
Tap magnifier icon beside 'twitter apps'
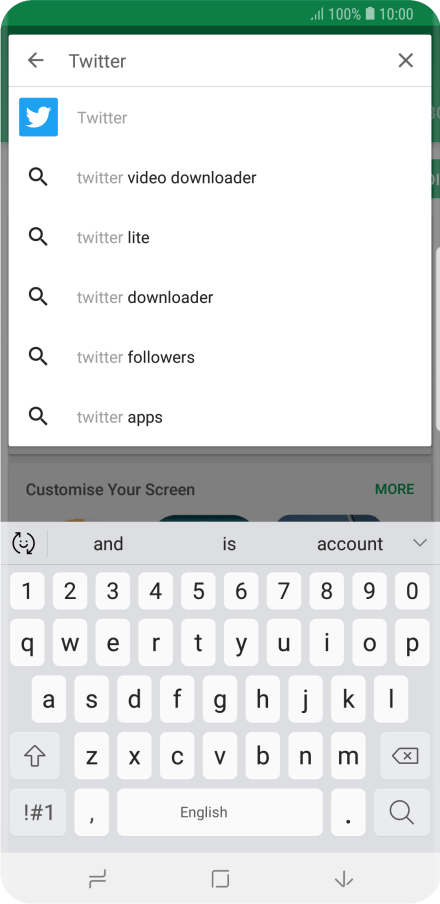pos(38,416)
